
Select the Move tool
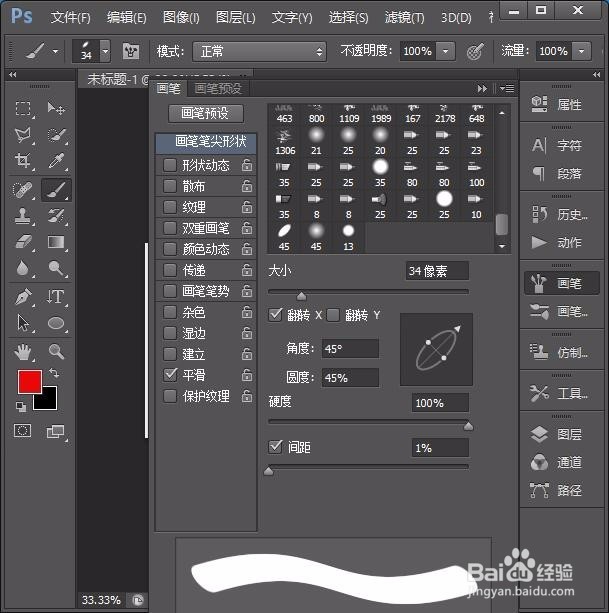56,108
